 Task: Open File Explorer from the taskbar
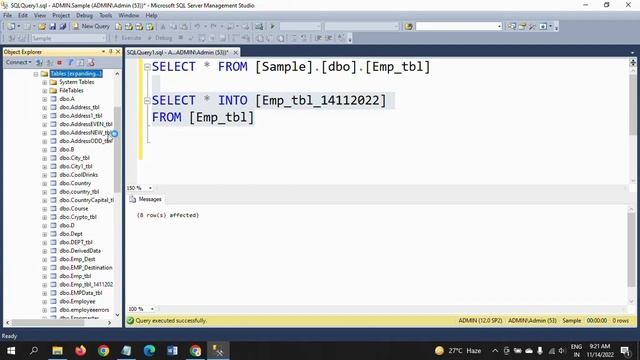pyautogui.click(x=57, y=351)
